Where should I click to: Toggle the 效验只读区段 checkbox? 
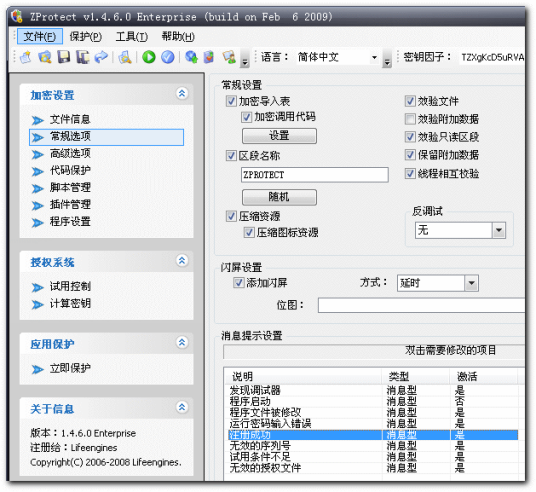point(410,137)
